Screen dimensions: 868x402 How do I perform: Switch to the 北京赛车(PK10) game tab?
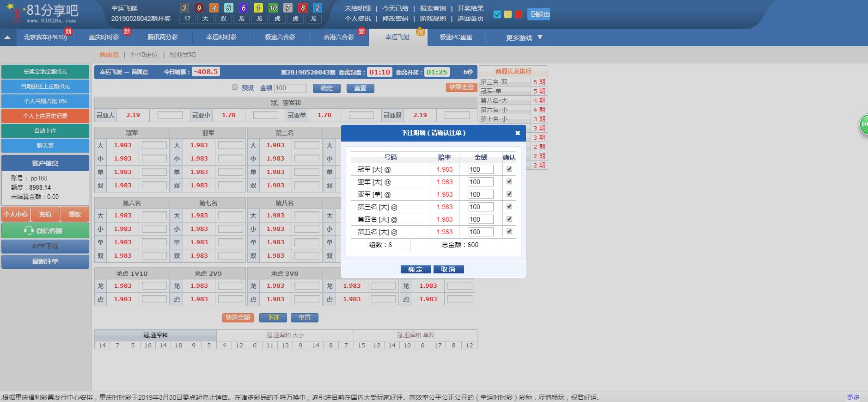(x=45, y=37)
